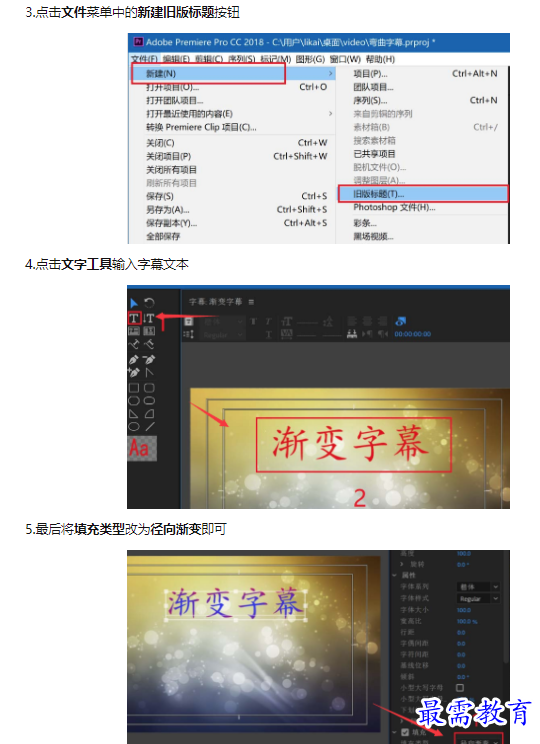Image resolution: width=540 pixels, height=744 pixels.
Task: Click the Tab Stops icon in title toolbar
Action: 352,334
